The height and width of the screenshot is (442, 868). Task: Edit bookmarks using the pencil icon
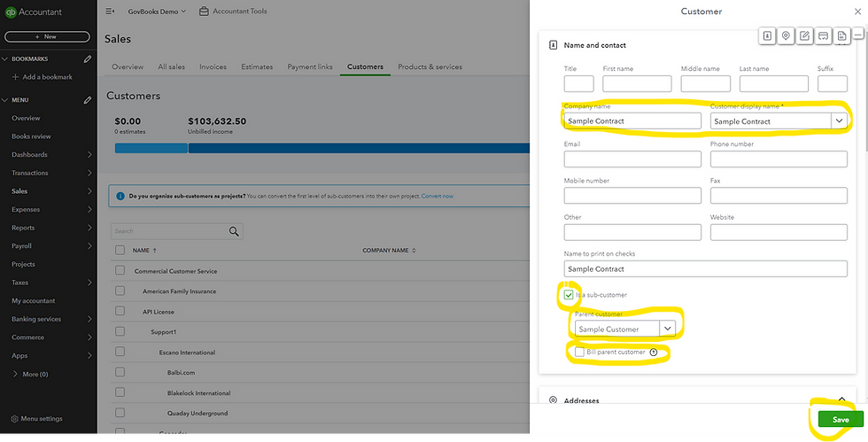pyautogui.click(x=88, y=58)
